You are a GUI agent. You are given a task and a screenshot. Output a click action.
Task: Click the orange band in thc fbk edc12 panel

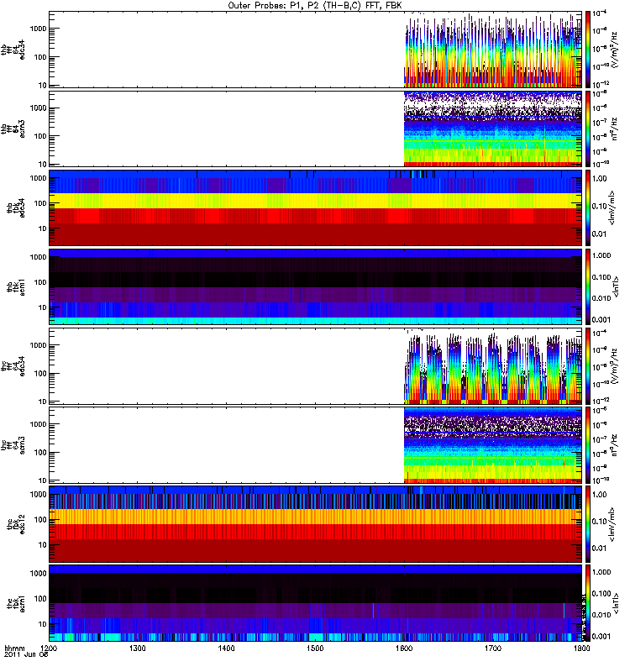point(315,517)
